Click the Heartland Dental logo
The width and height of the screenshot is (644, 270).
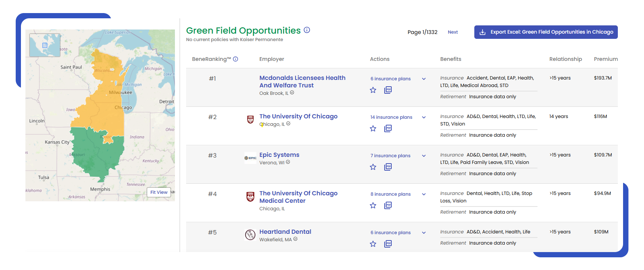(x=250, y=235)
